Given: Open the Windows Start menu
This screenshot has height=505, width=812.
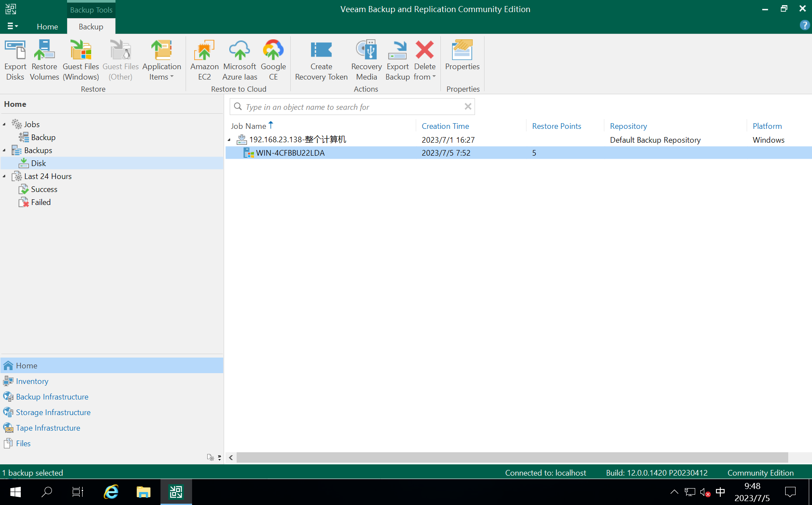Looking at the screenshot, I should click(x=16, y=492).
